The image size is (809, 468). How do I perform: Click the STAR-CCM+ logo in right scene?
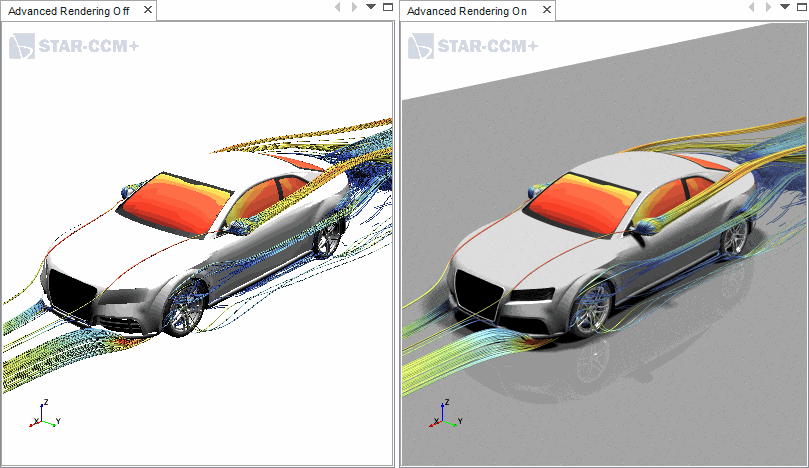472,46
